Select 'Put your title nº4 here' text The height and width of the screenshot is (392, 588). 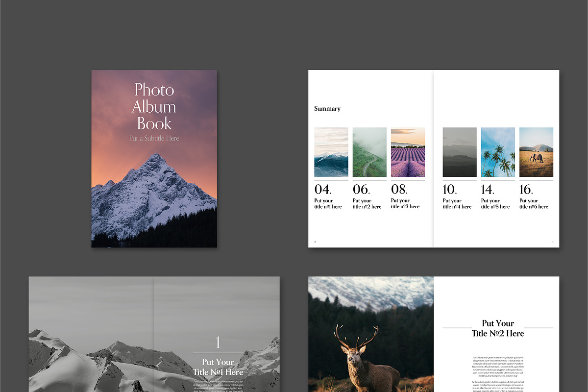click(x=457, y=204)
